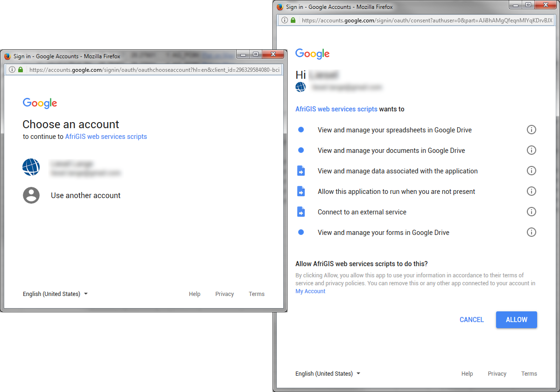Click the site info icon in the account chooser address bar
The height and width of the screenshot is (392, 560).
12,70
